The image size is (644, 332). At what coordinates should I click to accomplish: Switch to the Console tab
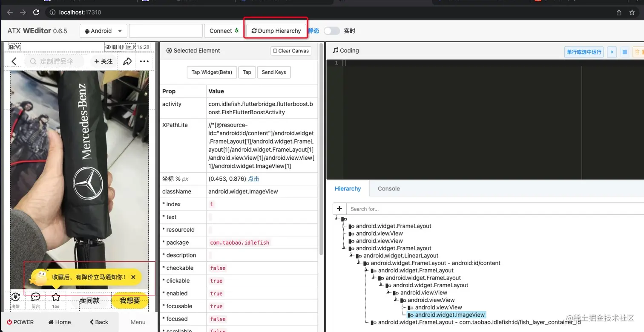389,189
